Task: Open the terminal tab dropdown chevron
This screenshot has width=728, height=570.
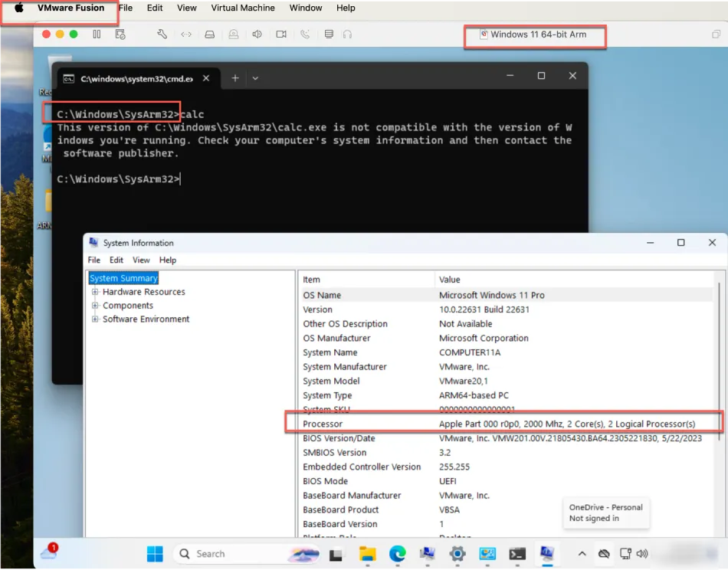Action: (255, 78)
